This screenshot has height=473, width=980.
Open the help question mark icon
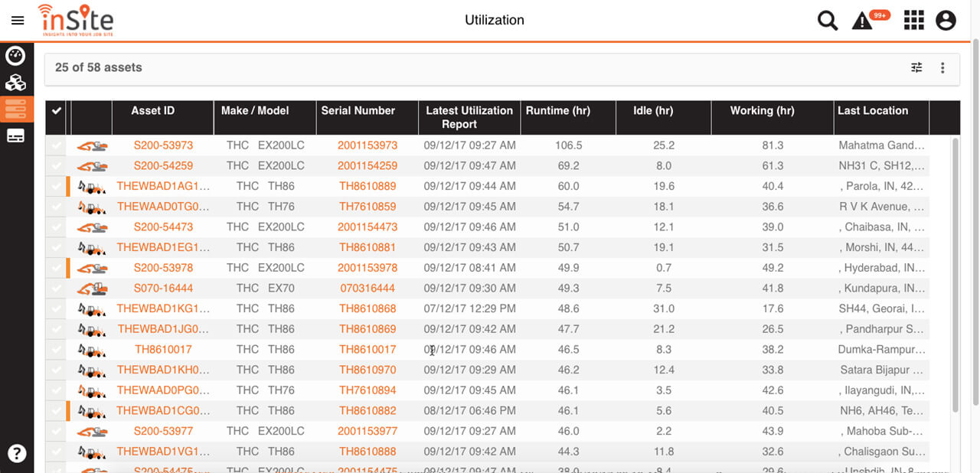click(17, 453)
